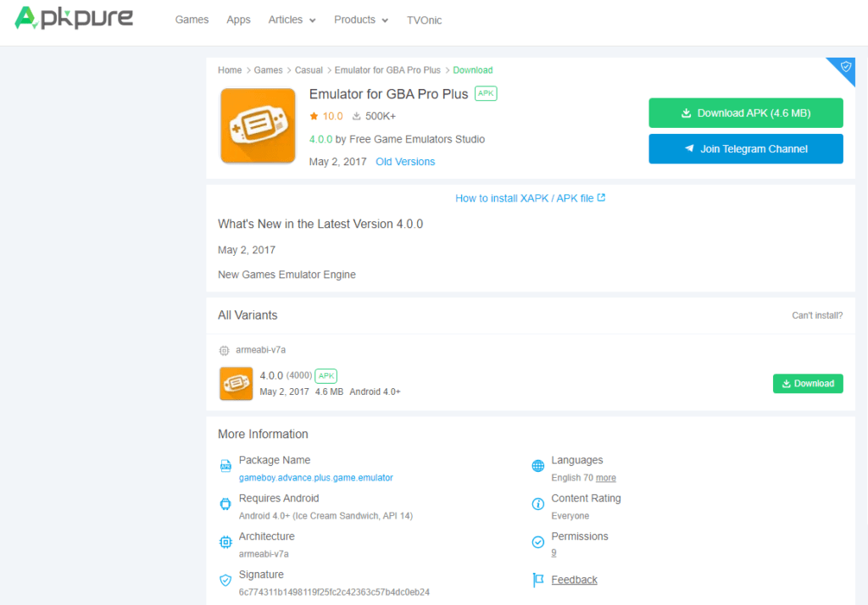The height and width of the screenshot is (605, 868).
Task: Click the Feedback flag icon
Action: (537, 580)
